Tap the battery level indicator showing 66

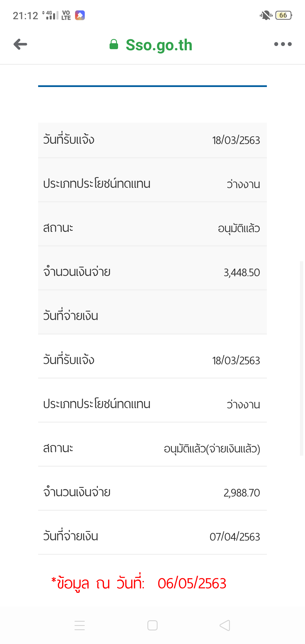pos(284,15)
